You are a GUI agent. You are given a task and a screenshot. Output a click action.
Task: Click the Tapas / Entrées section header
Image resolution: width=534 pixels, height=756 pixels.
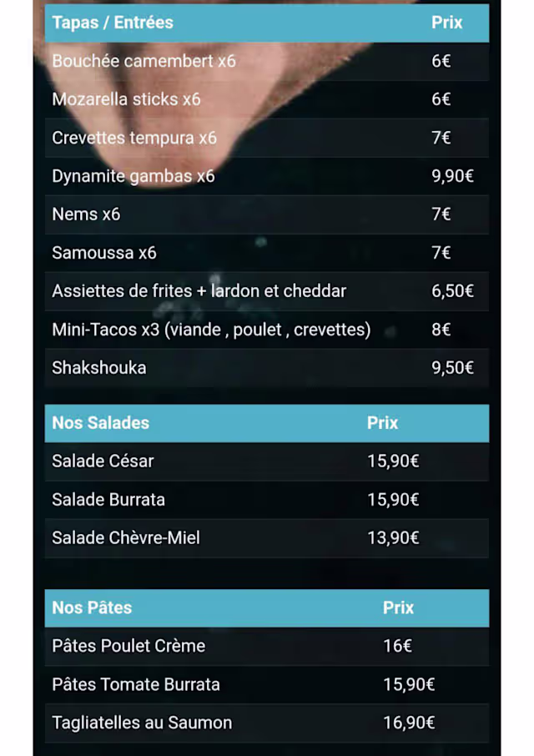tap(113, 23)
